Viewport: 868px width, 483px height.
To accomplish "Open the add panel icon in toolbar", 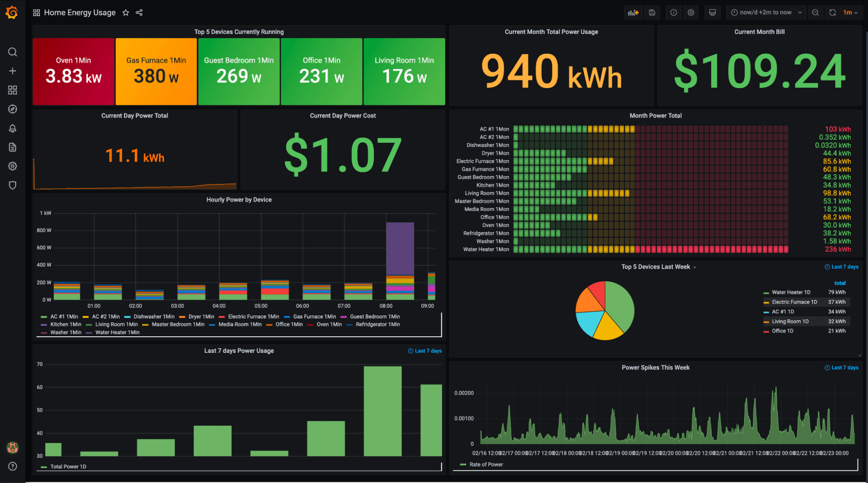I will point(633,12).
